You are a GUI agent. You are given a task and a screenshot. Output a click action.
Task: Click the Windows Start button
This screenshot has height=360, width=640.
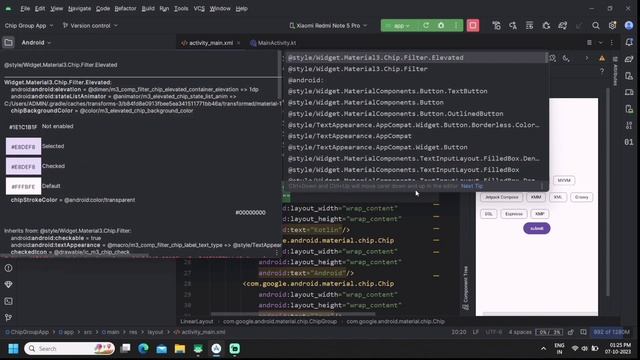[13, 349]
